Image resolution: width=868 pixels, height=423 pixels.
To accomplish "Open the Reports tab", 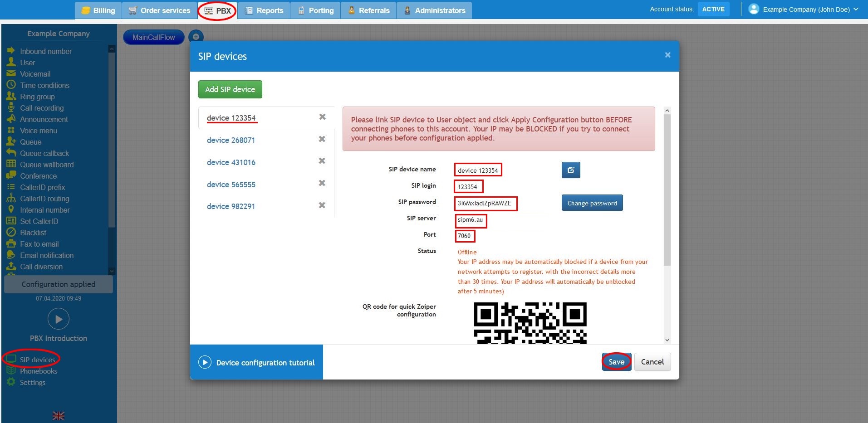I will [x=264, y=10].
